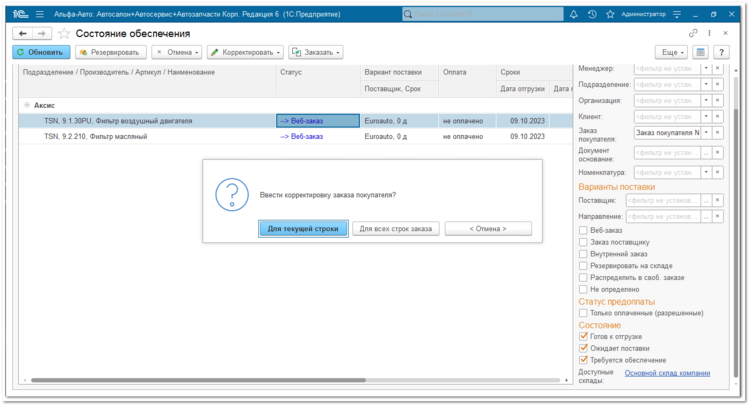The height and width of the screenshot is (406, 750).
Task: Open notifications bell icon
Action: pyautogui.click(x=574, y=14)
